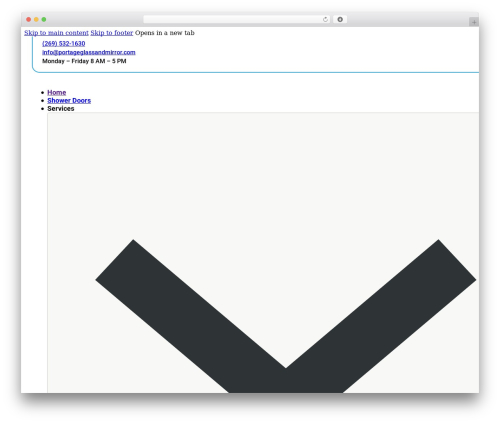Follow the Skip to footer link
500x423 pixels.
click(112, 33)
